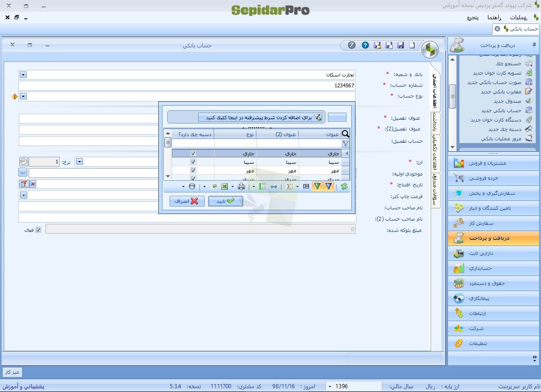Click the save floppy disk icon

click(x=401, y=45)
